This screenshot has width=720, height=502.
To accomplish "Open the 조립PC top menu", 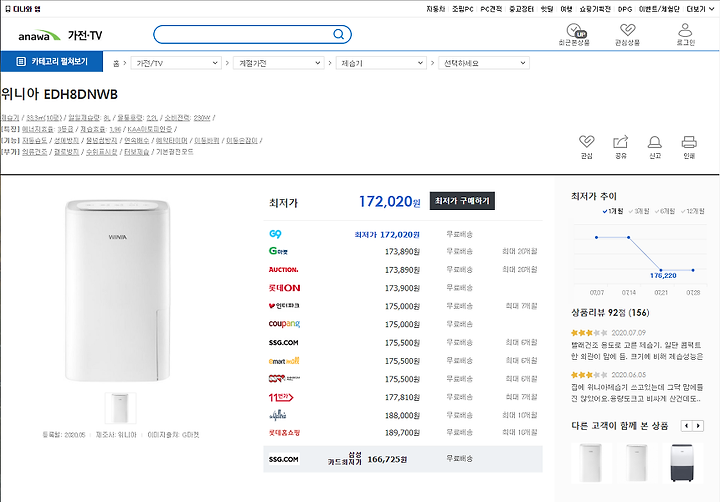I will coord(462,9).
